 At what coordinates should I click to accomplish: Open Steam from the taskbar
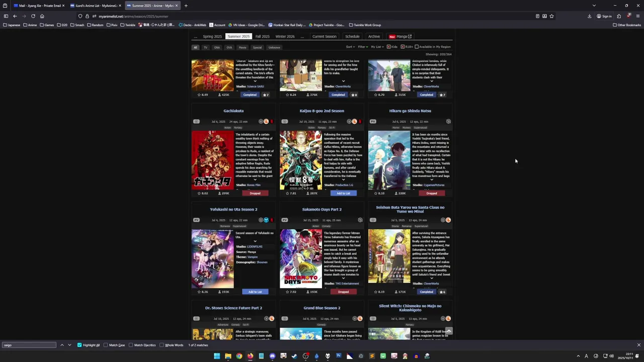[294, 356]
